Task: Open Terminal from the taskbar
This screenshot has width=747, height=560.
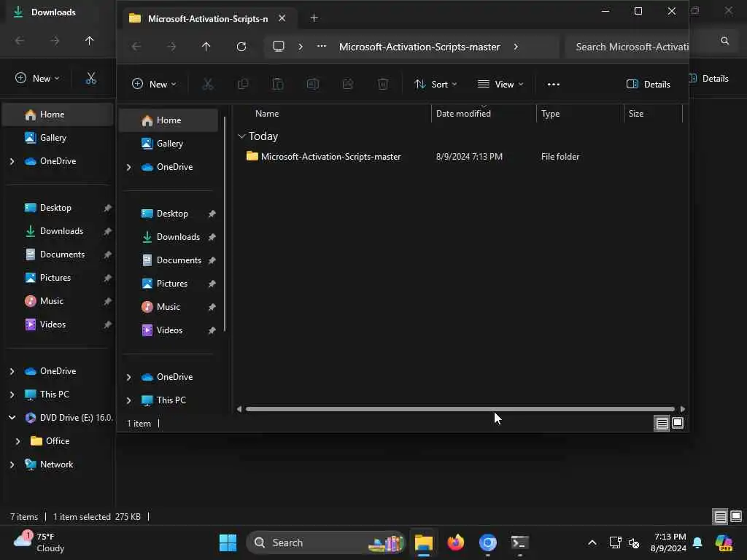Action: (x=519, y=542)
